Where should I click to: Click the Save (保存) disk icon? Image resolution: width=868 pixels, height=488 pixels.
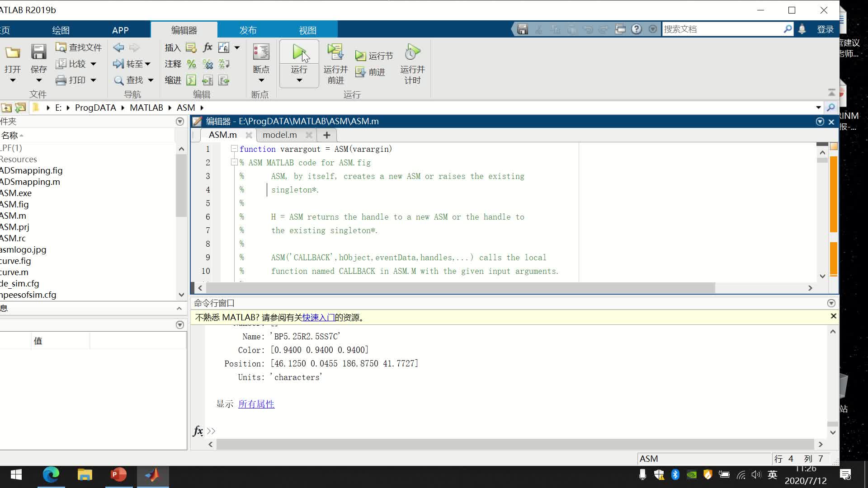[38, 52]
